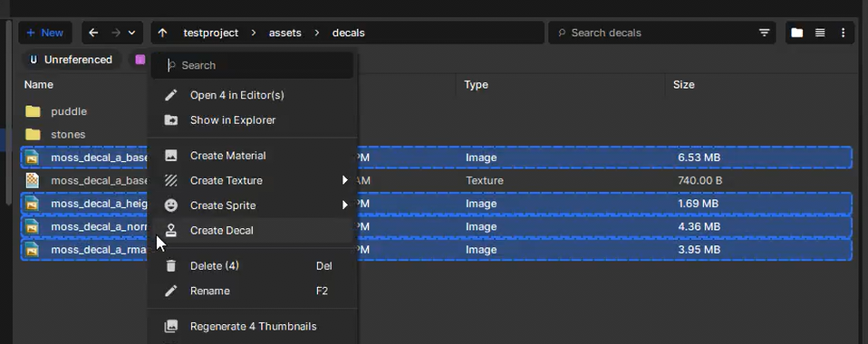
Task: Click the New asset button
Action: [x=44, y=33]
